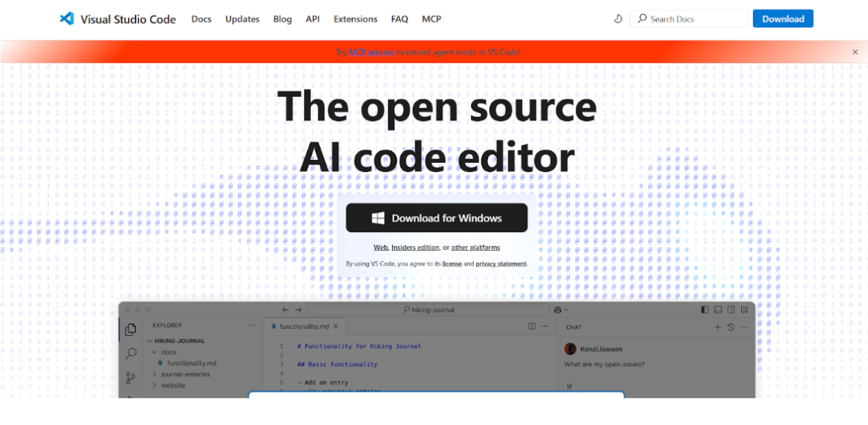Click the line '# Functionality for Hiking Journal'

pyautogui.click(x=359, y=346)
